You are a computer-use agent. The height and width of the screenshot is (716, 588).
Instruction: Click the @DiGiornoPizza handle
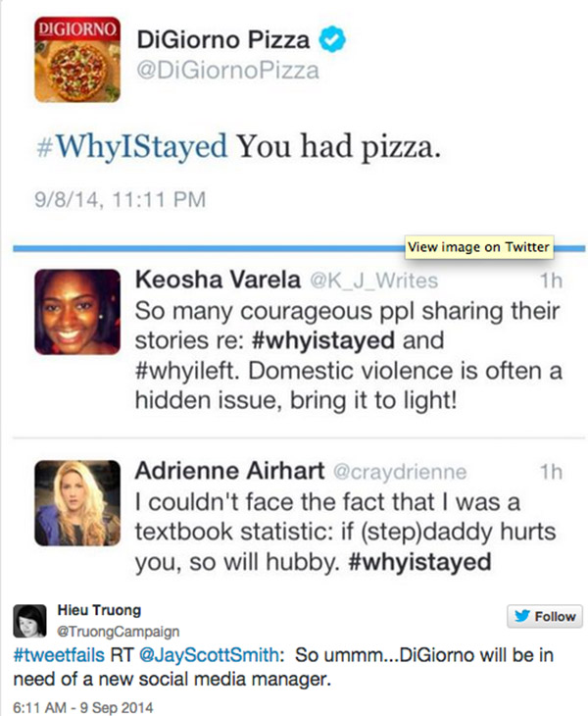[227, 72]
